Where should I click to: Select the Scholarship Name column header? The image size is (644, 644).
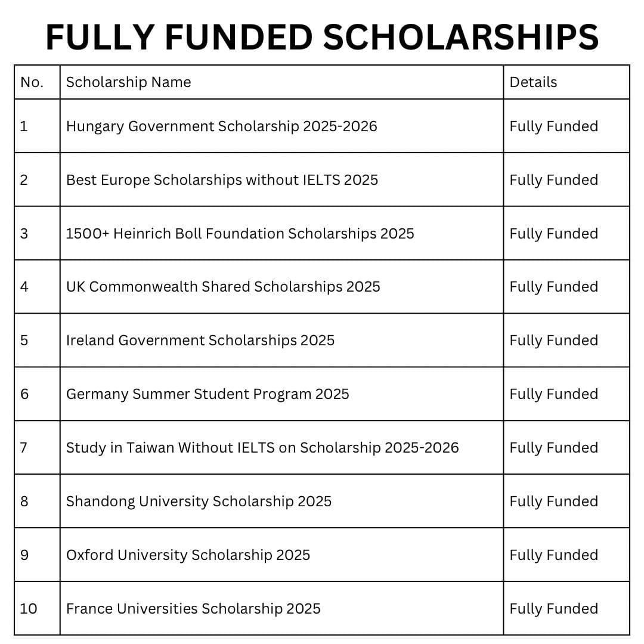129,82
